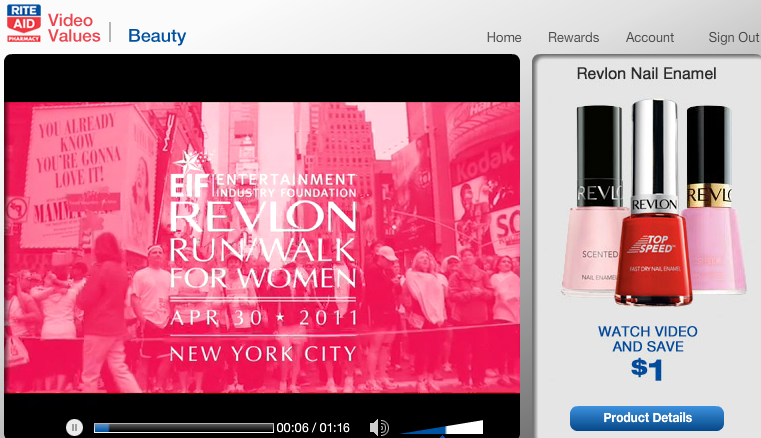
Task: Click the Watch Video and Save text
Action: pos(647,339)
